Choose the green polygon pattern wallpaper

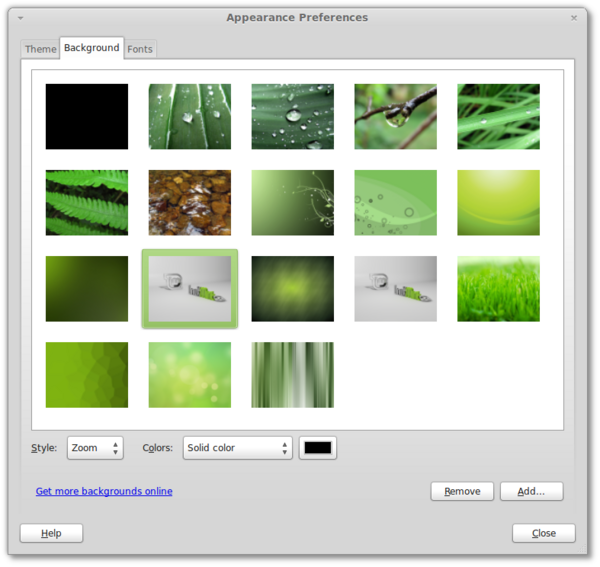tap(87, 375)
